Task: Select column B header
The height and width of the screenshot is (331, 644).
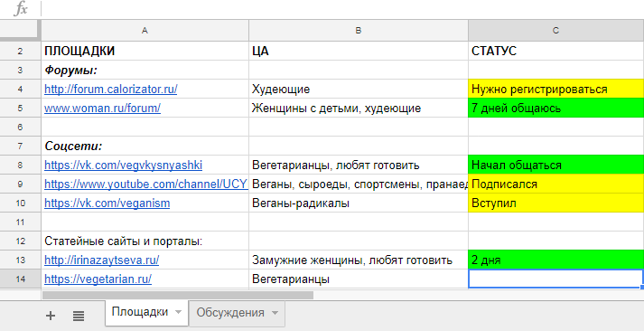Action: point(359,31)
